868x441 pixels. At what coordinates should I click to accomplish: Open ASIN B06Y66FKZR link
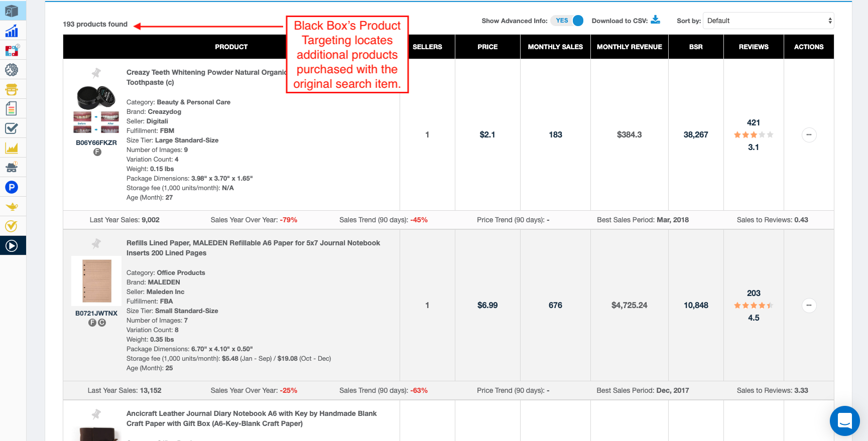click(x=96, y=143)
